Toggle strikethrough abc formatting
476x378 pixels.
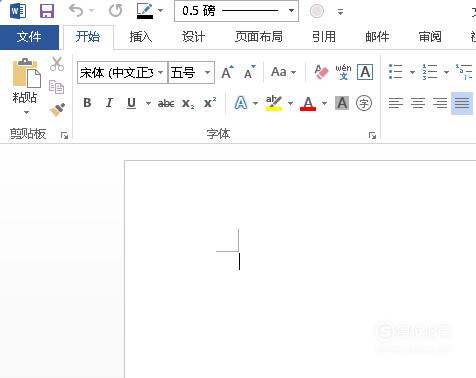166,103
